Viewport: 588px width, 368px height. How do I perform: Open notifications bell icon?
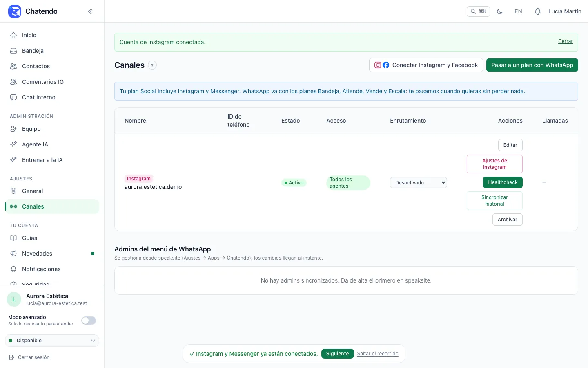click(x=538, y=11)
